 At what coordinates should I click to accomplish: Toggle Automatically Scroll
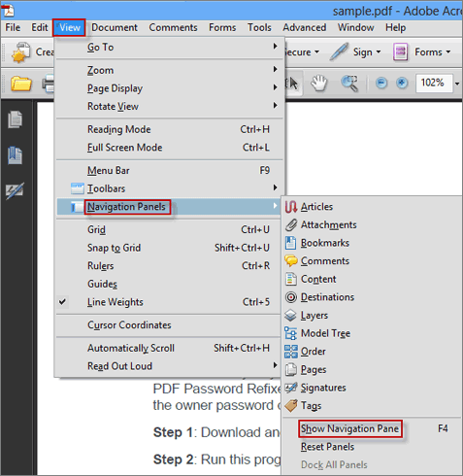[x=168, y=348]
